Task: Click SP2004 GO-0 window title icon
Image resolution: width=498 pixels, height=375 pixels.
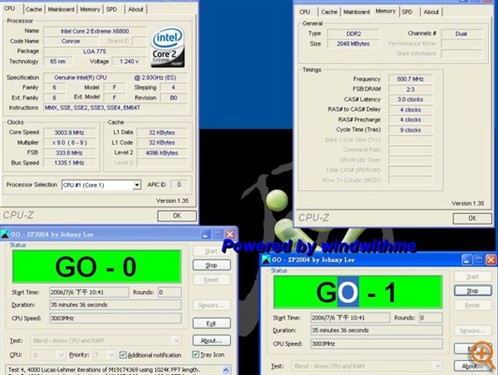Action: pos(5,234)
